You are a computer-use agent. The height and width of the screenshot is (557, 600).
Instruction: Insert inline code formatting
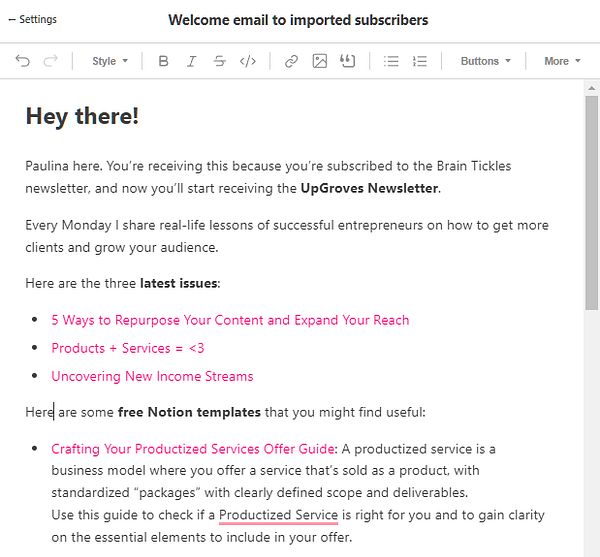248,61
